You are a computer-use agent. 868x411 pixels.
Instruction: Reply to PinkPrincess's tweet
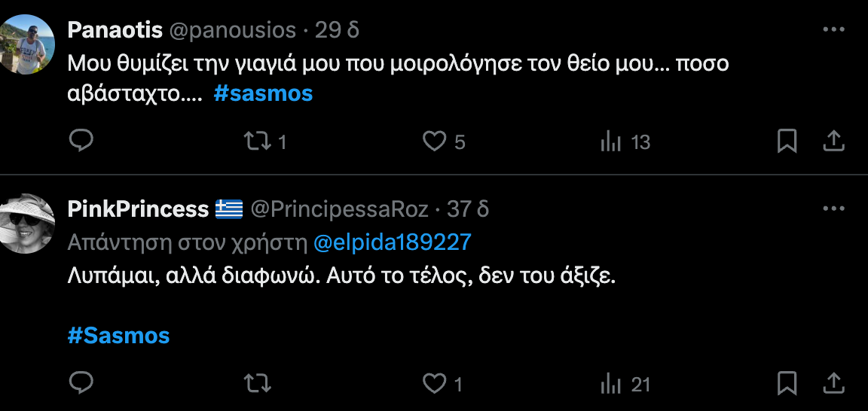click(81, 384)
